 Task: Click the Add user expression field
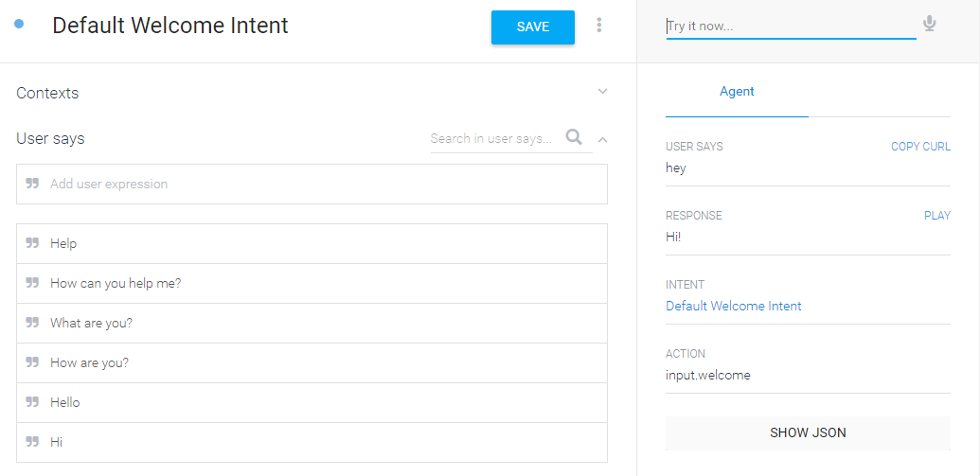point(312,184)
